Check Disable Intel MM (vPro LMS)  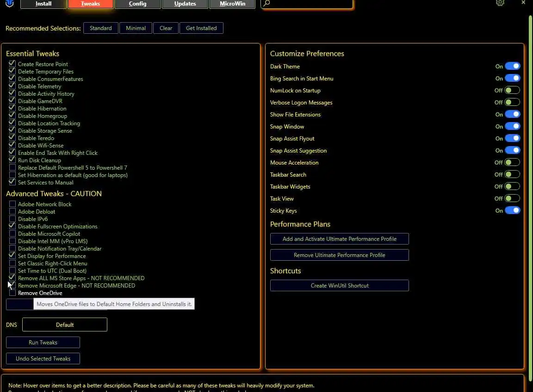pos(12,241)
